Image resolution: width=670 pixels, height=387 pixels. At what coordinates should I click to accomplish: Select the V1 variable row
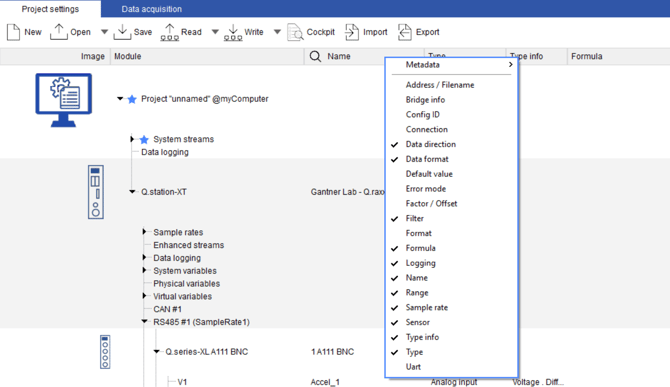click(182, 382)
